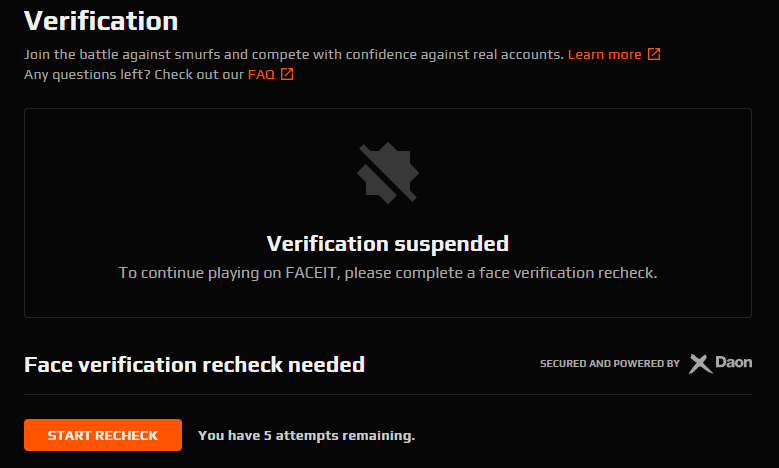Click the SECURED AND POWERED BY label

coord(609,364)
